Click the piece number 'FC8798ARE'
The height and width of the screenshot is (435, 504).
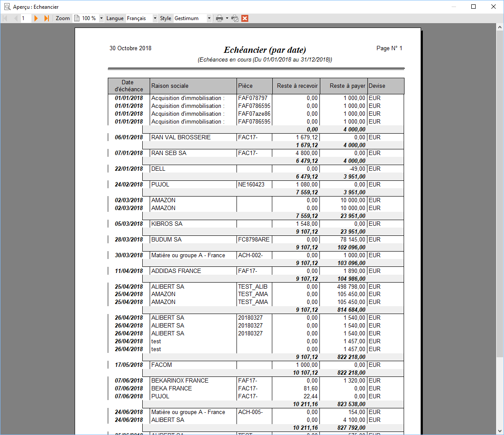coord(254,240)
